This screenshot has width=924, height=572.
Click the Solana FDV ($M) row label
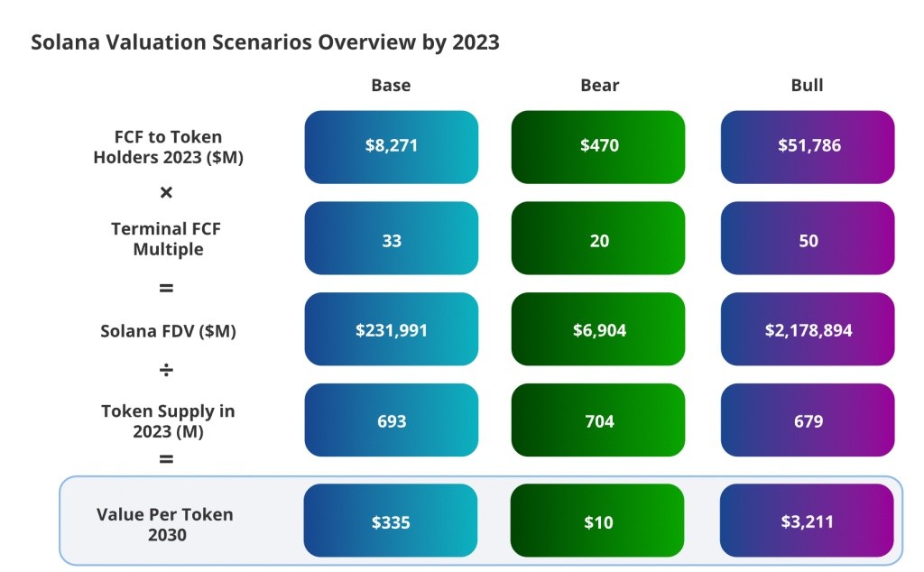(168, 331)
